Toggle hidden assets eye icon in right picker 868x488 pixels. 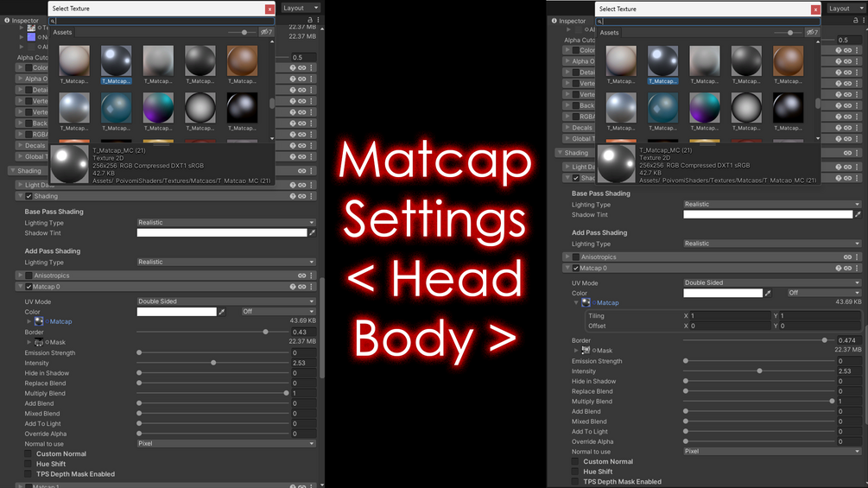[x=812, y=32]
